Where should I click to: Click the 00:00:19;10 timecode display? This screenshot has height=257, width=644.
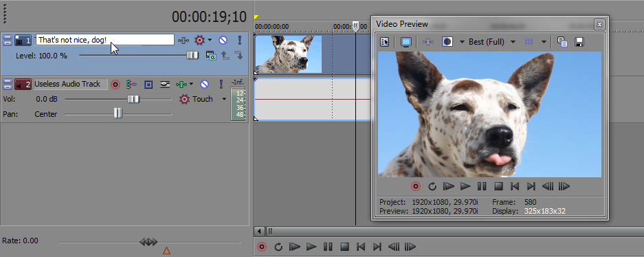point(209,16)
